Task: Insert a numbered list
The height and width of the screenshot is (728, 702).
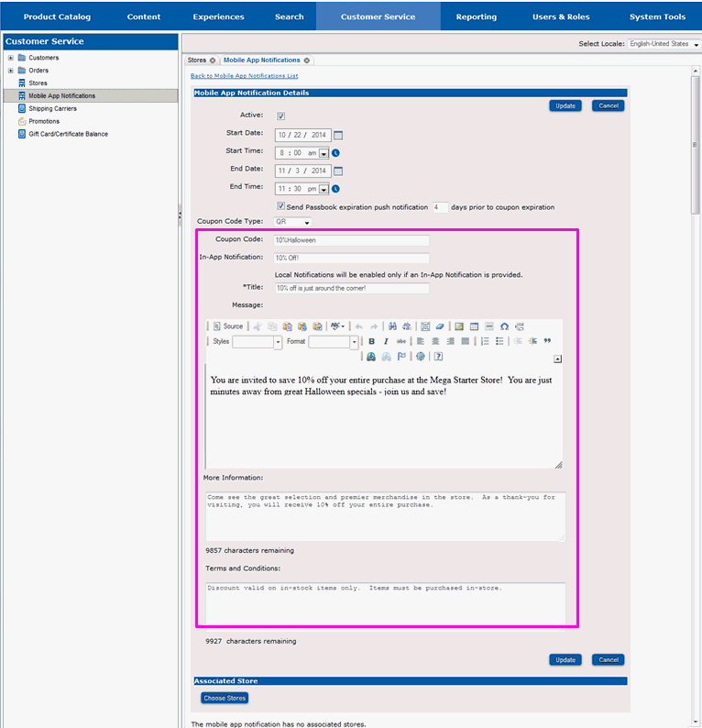Action: coord(485,341)
